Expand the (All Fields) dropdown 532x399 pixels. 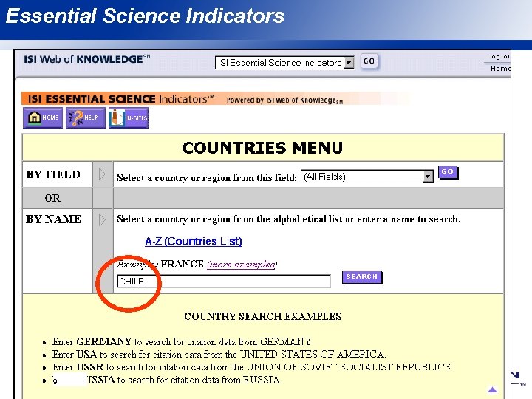(367, 177)
